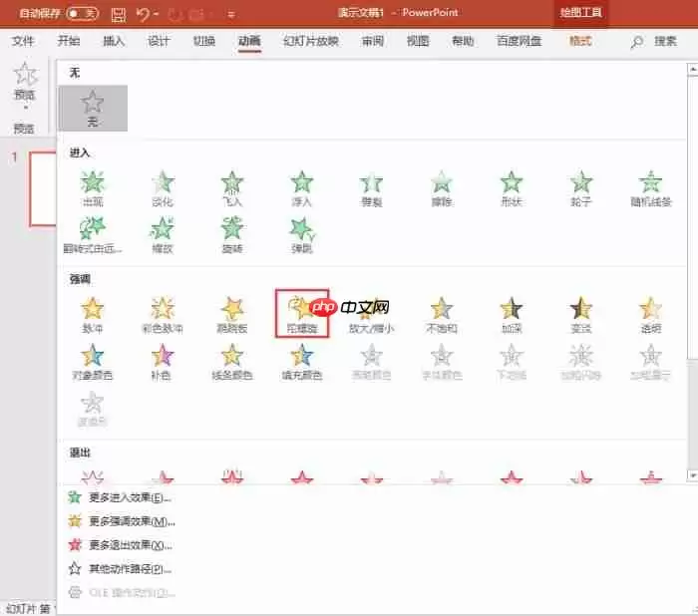Image resolution: width=698 pixels, height=616 pixels.
Task: Select the 无 (None) animation option
Action: click(93, 109)
